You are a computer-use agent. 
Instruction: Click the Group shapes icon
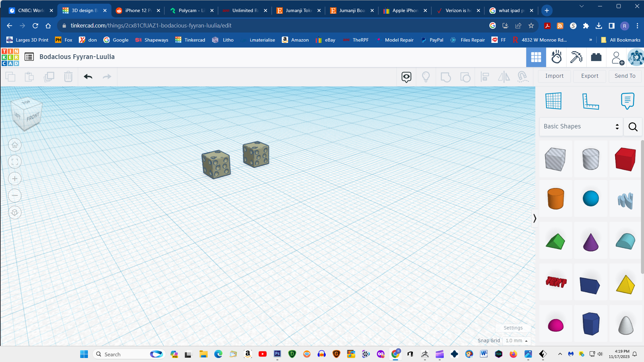click(445, 77)
